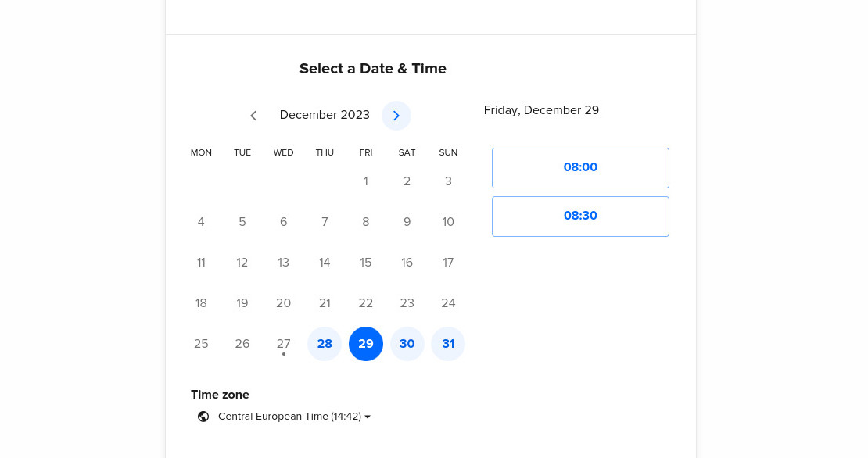Click date 26 in the calendar

pyautogui.click(x=242, y=344)
